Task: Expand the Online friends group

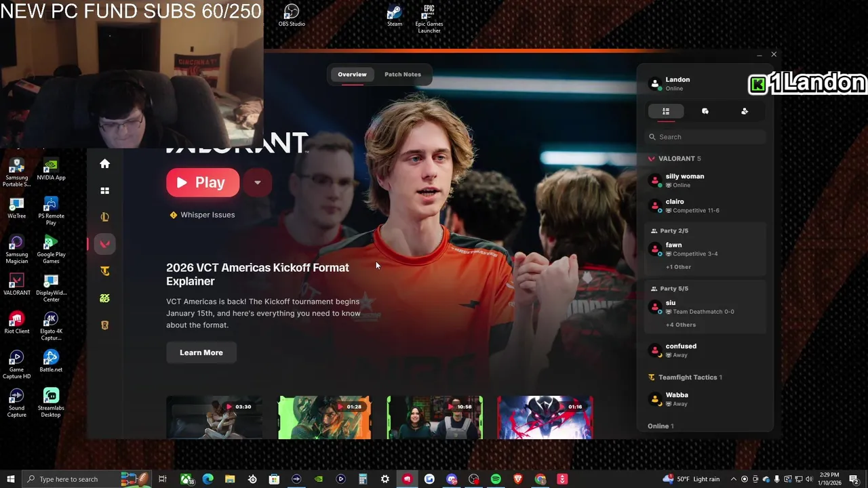Action: (660, 426)
